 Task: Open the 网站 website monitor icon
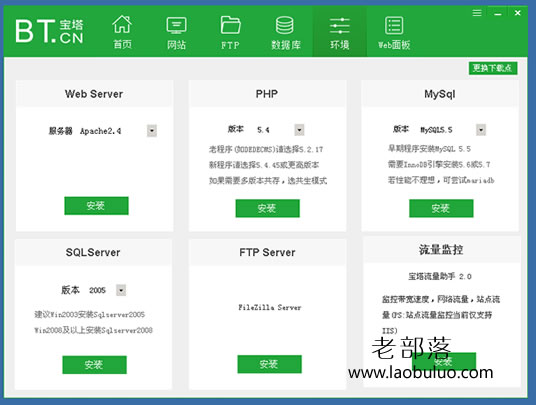[176, 25]
